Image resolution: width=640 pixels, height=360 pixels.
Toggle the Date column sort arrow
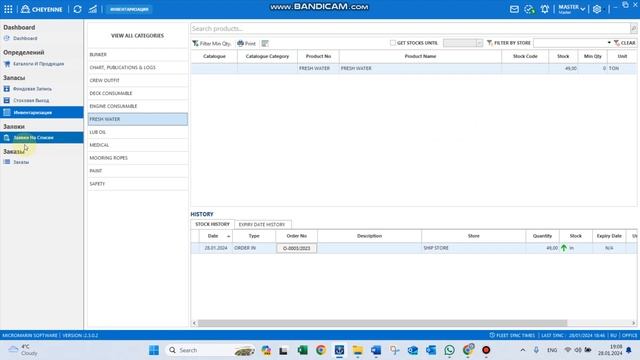click(x=229, y=236)
